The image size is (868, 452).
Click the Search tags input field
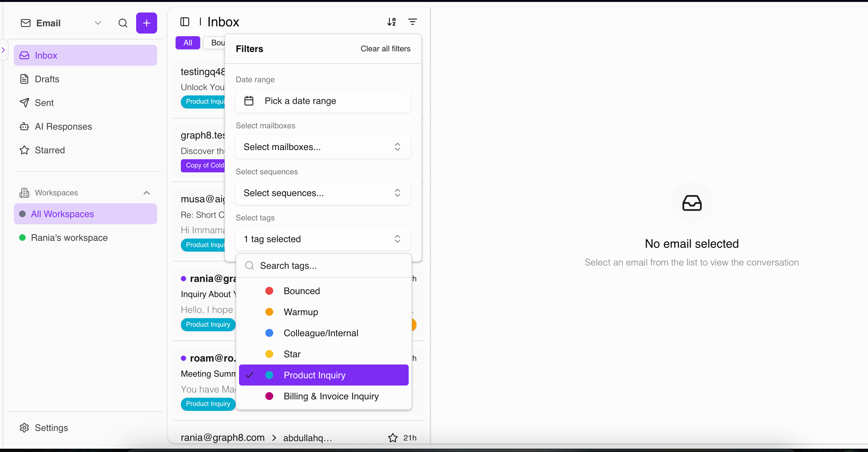324,265
